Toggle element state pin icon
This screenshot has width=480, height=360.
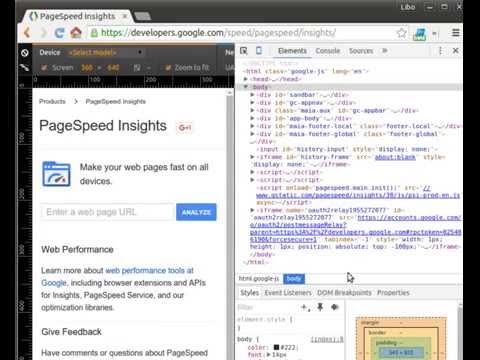(x=320, y=307)
